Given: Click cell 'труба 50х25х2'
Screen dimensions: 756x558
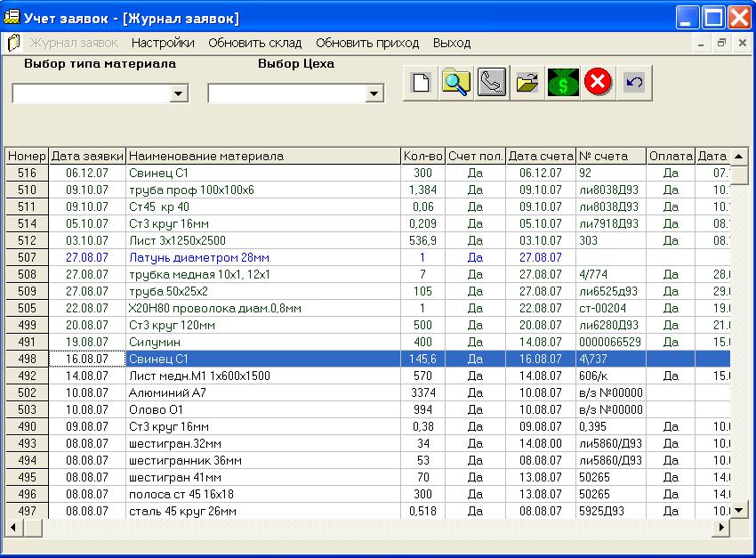Looking at the screenshot, I should (263, 291).
